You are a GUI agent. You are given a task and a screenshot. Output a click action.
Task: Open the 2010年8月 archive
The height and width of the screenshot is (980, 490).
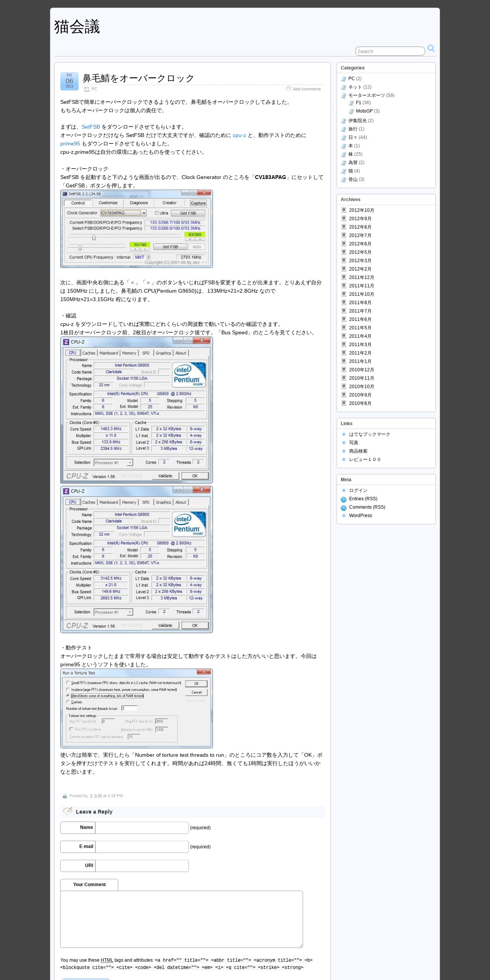(360, 403)
